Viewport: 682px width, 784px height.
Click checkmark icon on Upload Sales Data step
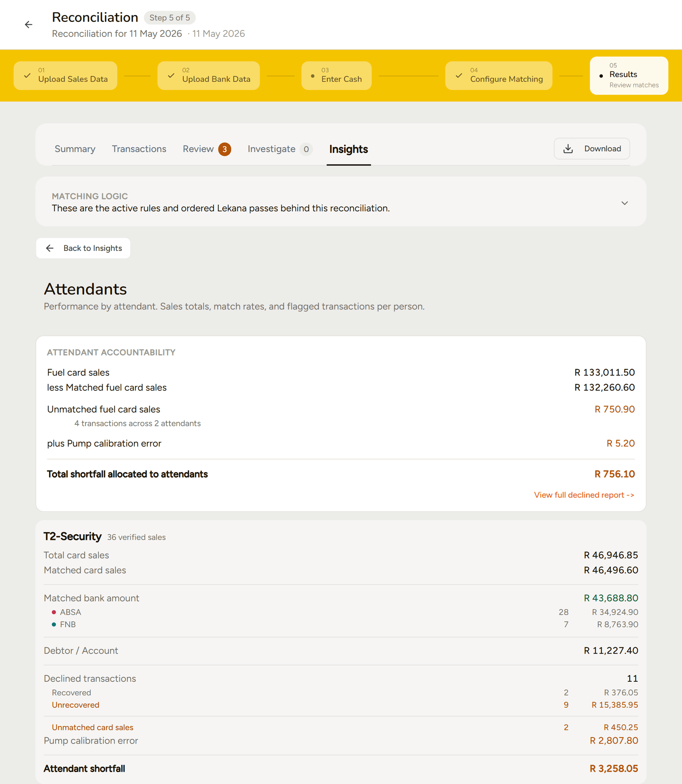pos(27,75)
